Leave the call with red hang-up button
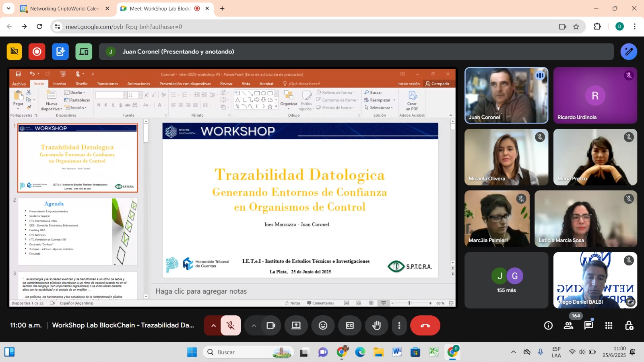 (425, 325)
